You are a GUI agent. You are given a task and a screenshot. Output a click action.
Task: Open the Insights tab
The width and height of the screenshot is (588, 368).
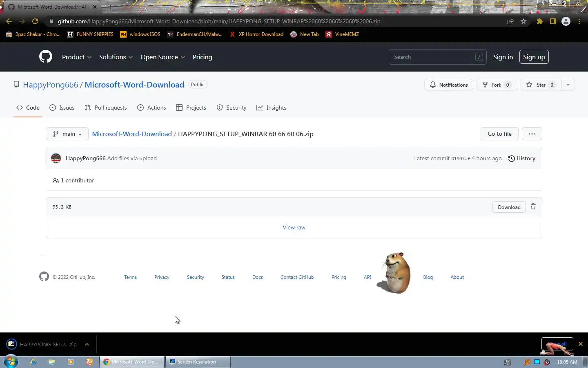(x=272, y=108)
